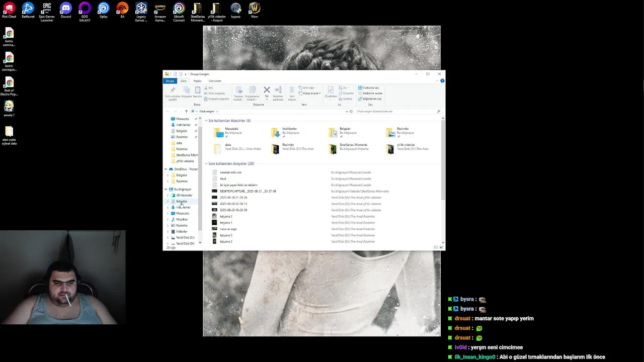Select Müzikler in the navigation tree

click(x=182, y=219)
